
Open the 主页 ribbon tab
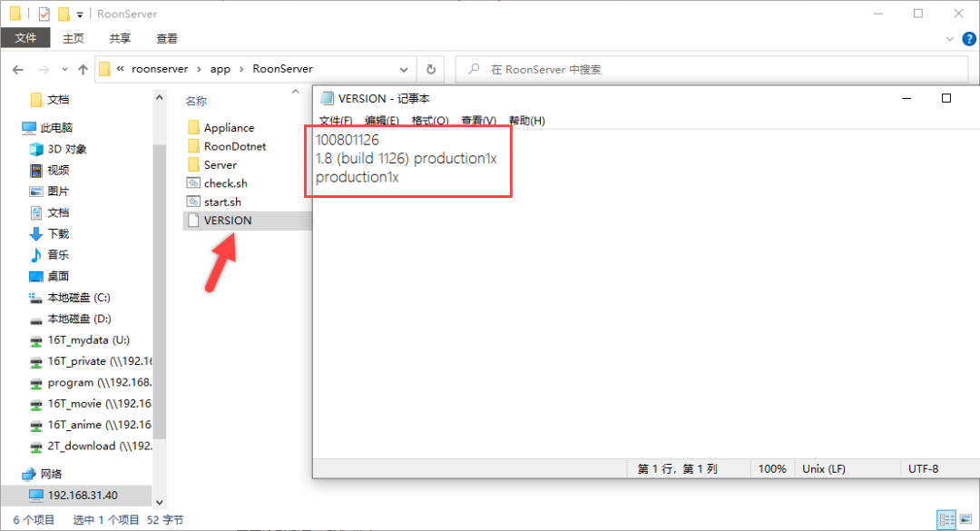pyautogui.click(x=73, y=38)
